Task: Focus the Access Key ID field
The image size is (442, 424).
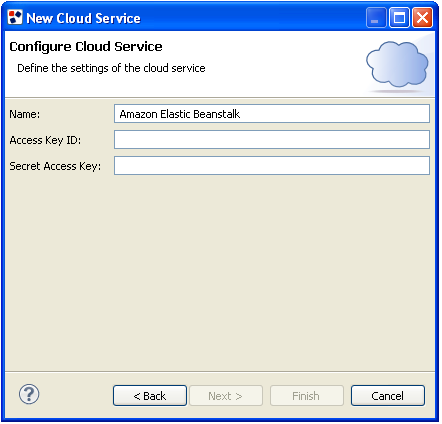Action: [x=272, y=140]
